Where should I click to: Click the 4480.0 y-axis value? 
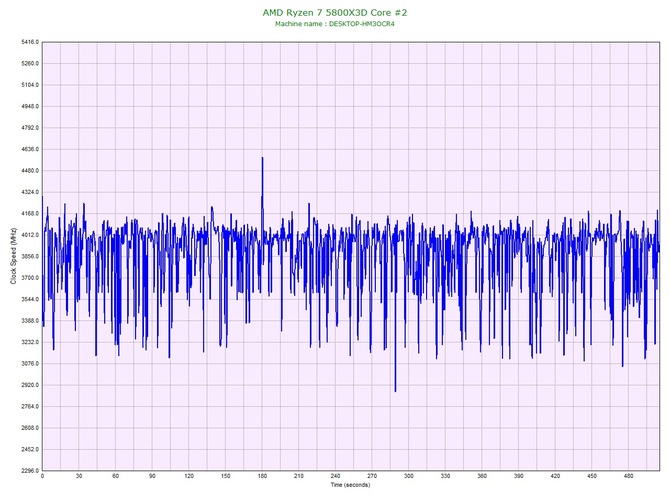pyautogui.click(x=30, y=171)
